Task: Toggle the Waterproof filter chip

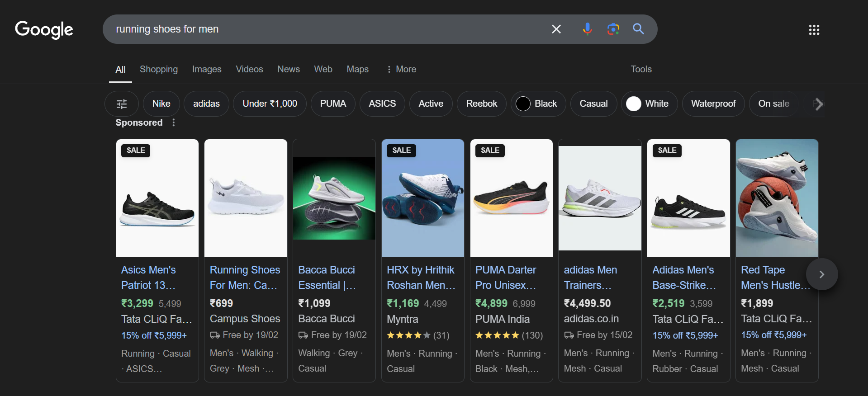Action: point(713,104)
